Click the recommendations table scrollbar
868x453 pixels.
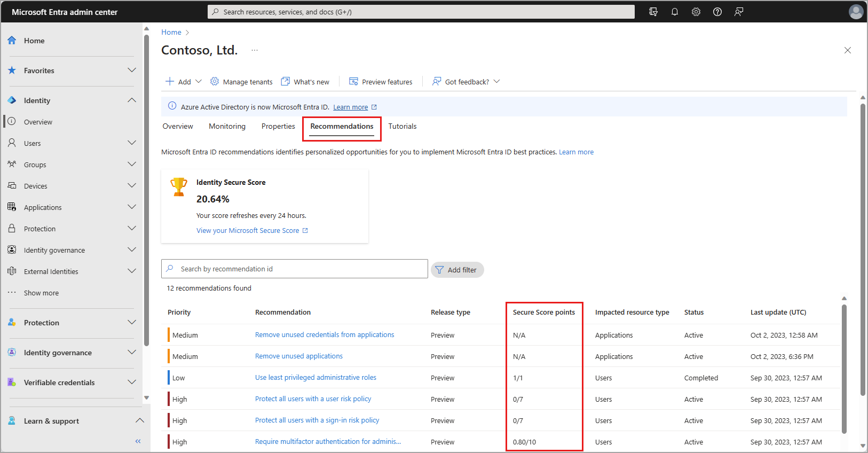844,369
